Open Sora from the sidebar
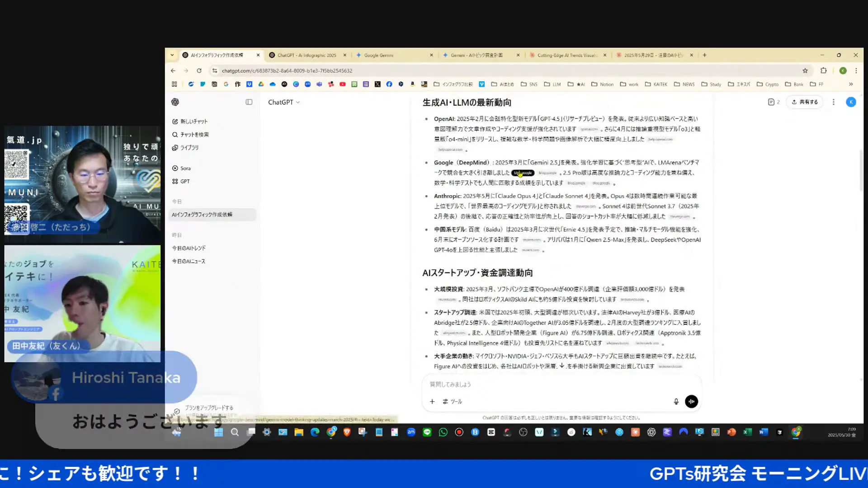 (x=182, y=168)
